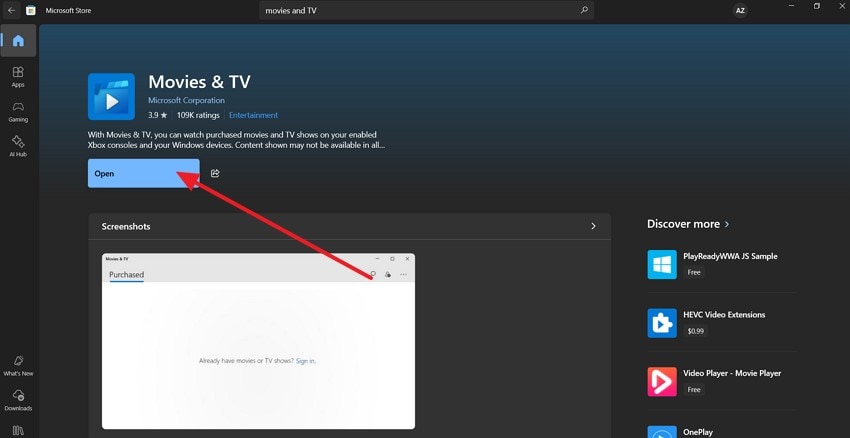Restore down the Store window

[816, 5]
